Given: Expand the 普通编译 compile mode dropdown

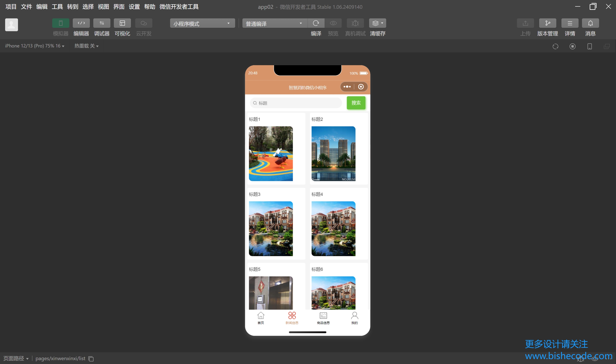Looking at the screenshot, I should [274, 24].
